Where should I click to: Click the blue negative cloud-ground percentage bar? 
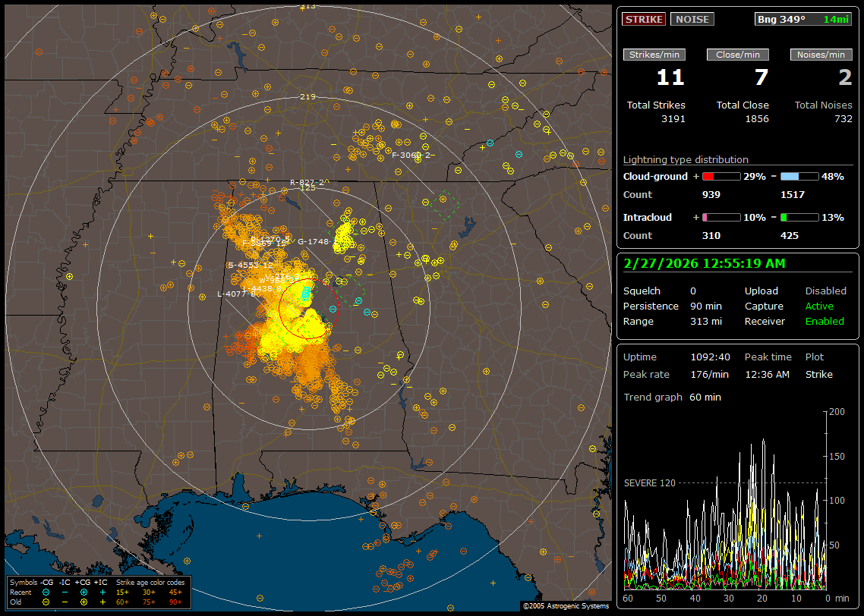pos(799,176)
